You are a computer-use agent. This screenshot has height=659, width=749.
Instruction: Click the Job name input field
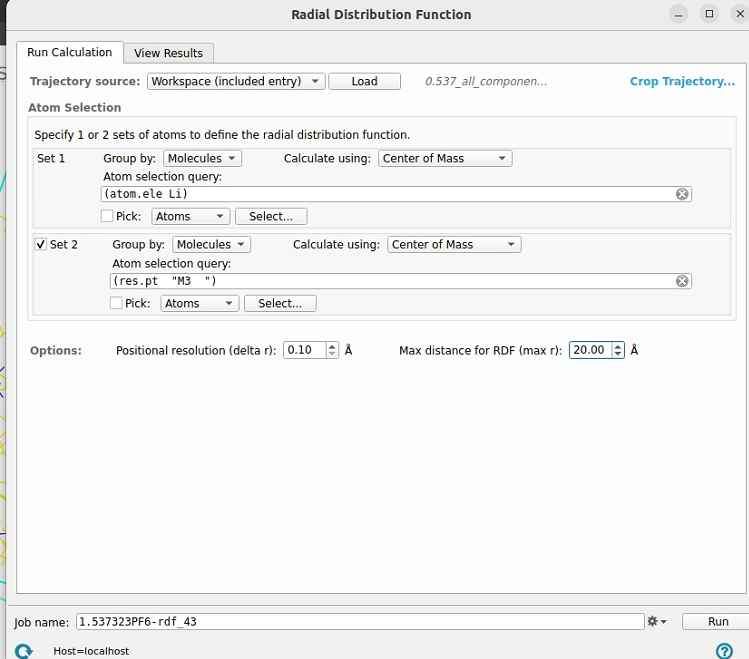(x=360, y=621)
